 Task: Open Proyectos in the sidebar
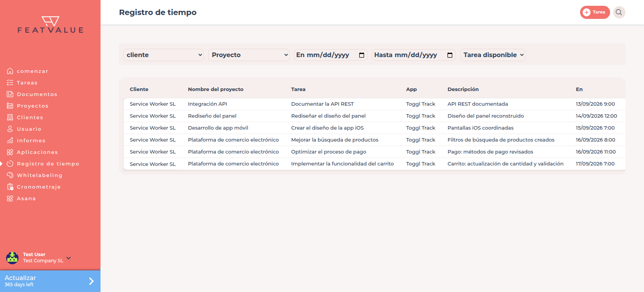tap(33, 106)
